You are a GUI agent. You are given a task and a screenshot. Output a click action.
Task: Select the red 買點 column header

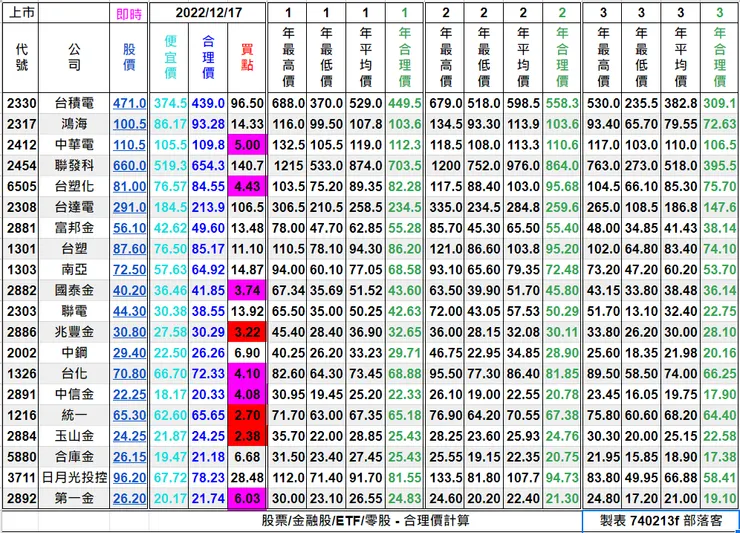pyautogui.click(x=247, y=57)
